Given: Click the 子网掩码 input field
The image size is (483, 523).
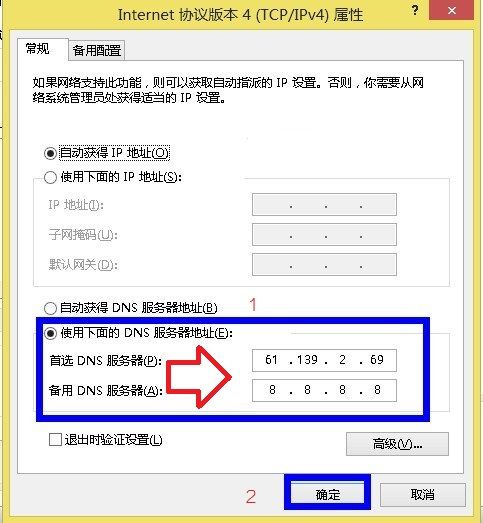Looking at the screenshot, I should [324, 234].
